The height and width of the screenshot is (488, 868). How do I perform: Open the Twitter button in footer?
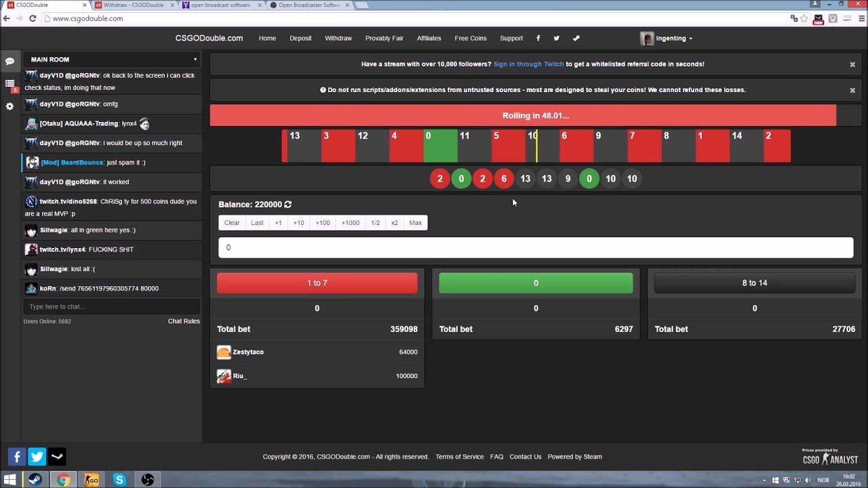pyautogui.click(x=37, y=457)
